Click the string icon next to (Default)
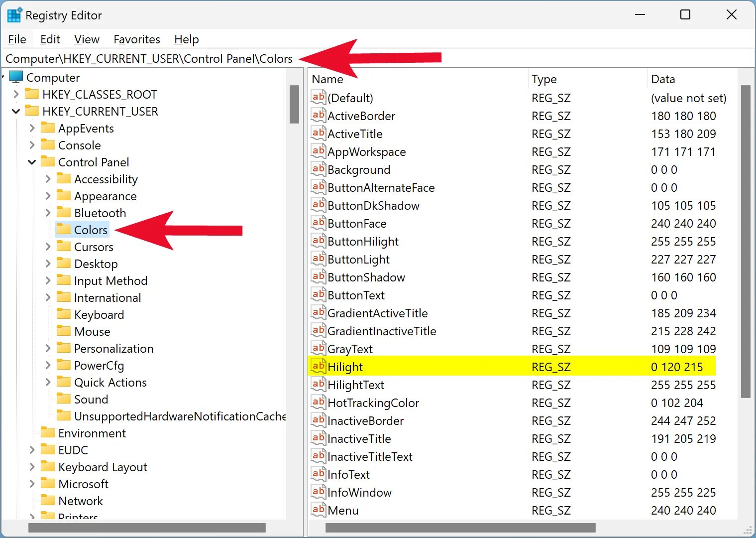The height and width of the screenshot is (538, 756). click(x=319, y=97)
